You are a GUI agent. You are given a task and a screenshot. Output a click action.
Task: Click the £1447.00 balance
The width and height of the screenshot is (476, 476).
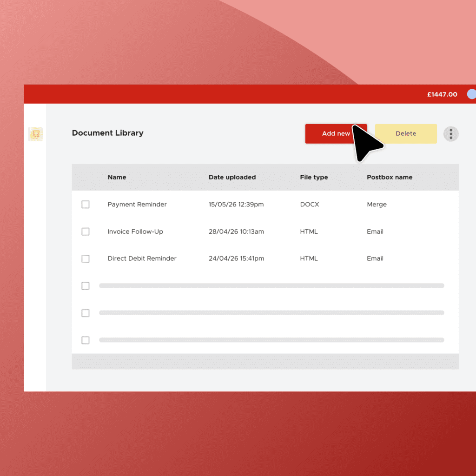(x=442, y=94)
